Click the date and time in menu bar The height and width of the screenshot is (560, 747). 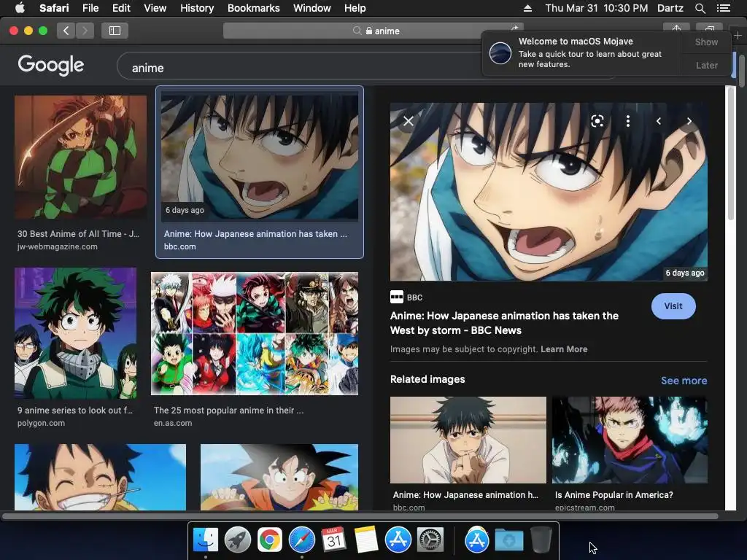click(x=597, y=8)
